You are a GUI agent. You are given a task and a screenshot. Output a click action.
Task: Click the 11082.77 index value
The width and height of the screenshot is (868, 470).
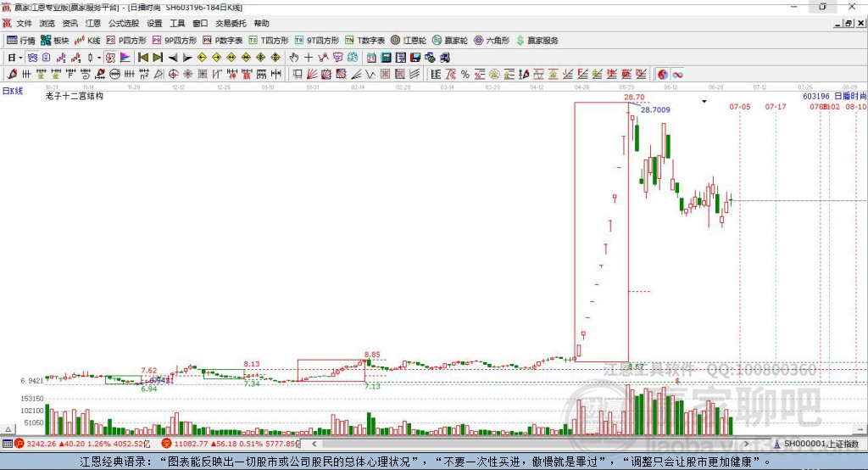pyautogui.click(x=191, y=444)
